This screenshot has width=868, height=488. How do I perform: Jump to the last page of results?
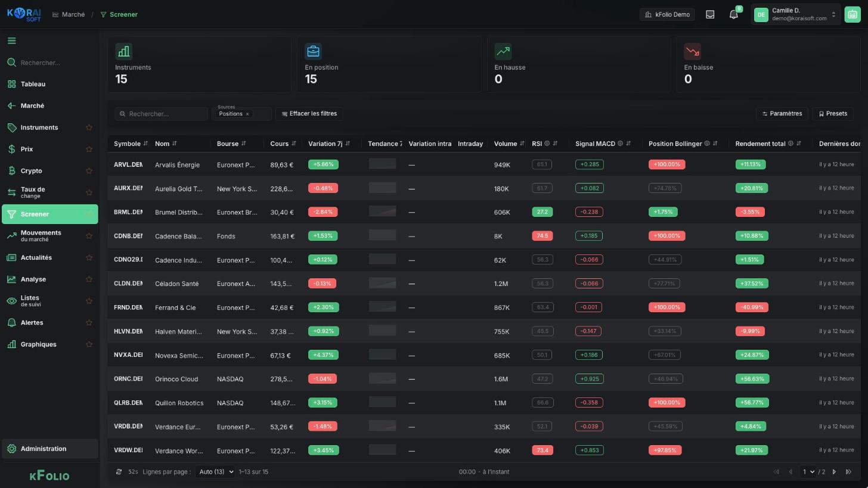tap(848, 472)
